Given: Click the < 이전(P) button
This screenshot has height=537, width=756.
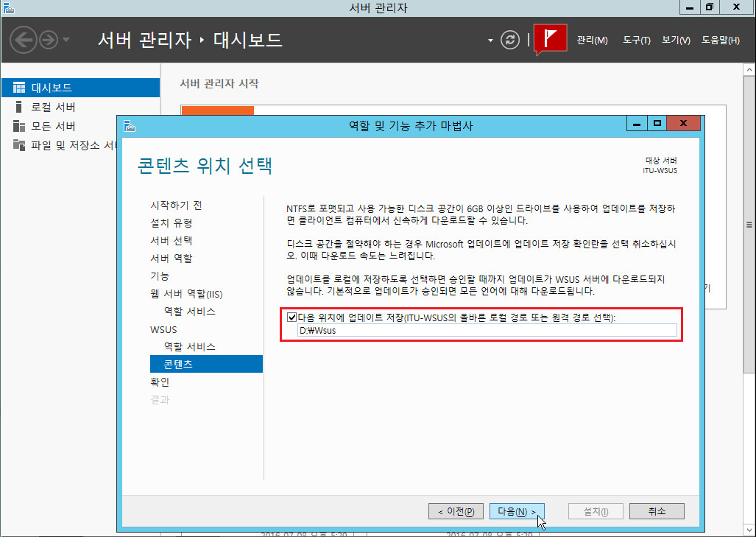Looking at the screenshot, I should 456,511.
